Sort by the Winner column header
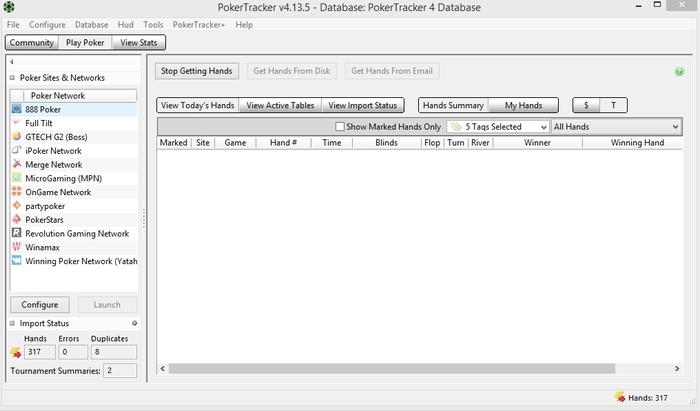 [538, 143]
